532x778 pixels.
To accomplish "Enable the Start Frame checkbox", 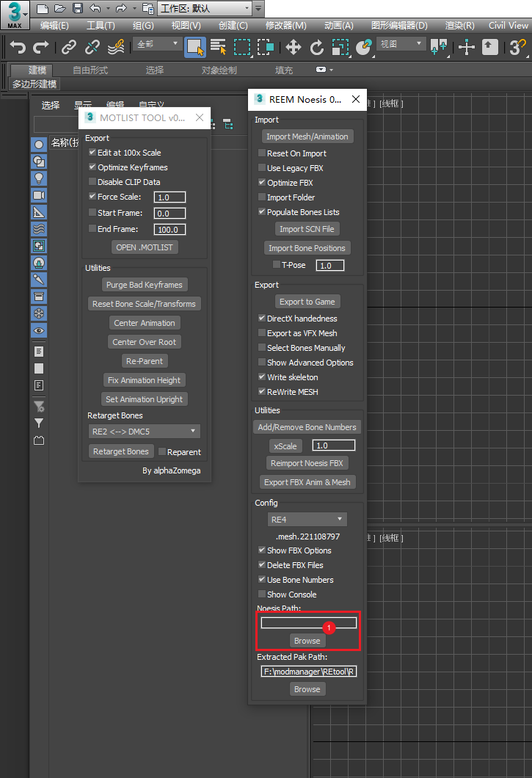I will point(92,212).
